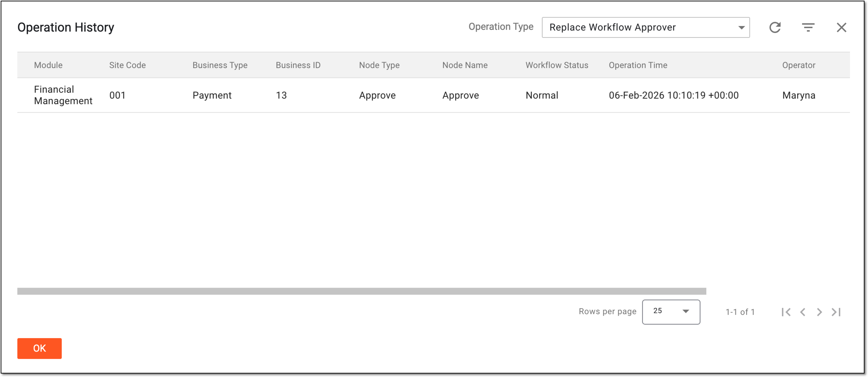
Task: Go to the previous page
Action: [803, 312]
